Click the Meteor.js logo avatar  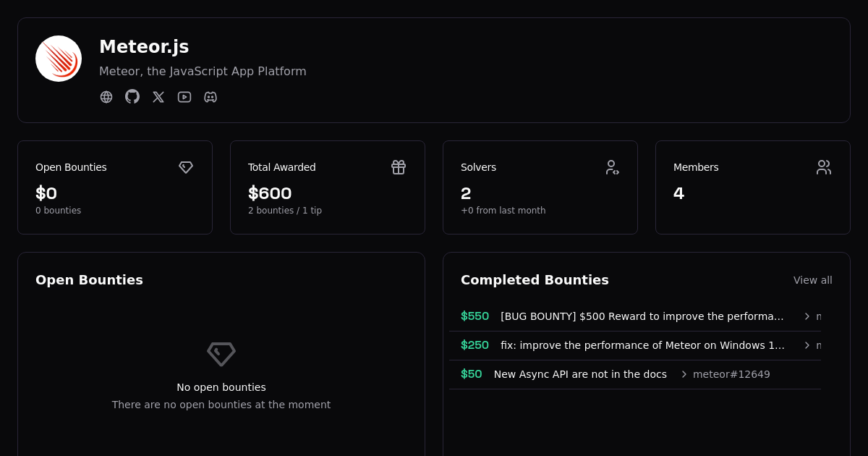click(x=59, y=59)
